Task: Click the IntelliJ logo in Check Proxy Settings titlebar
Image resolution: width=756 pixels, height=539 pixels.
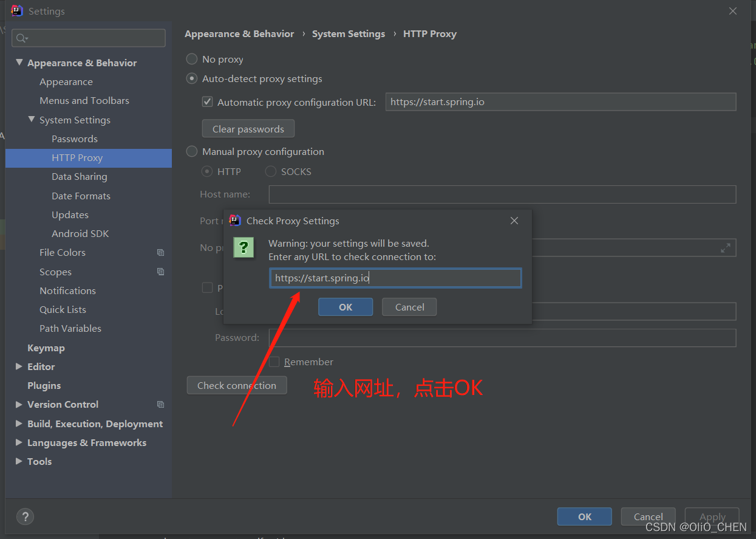Action: [x=235, y=221]
